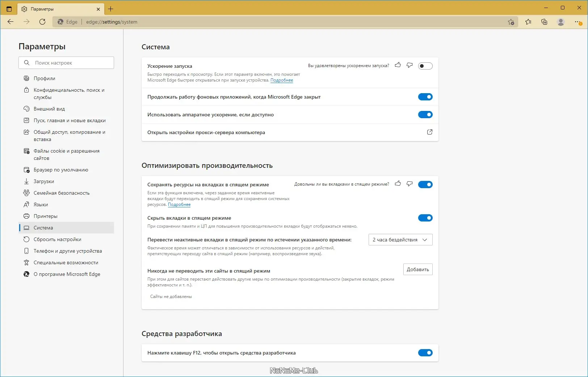This screenshot has height=377, width=588.
Task: Click thumbs up for startup boost feedback
Action: (x=398, y=65)
